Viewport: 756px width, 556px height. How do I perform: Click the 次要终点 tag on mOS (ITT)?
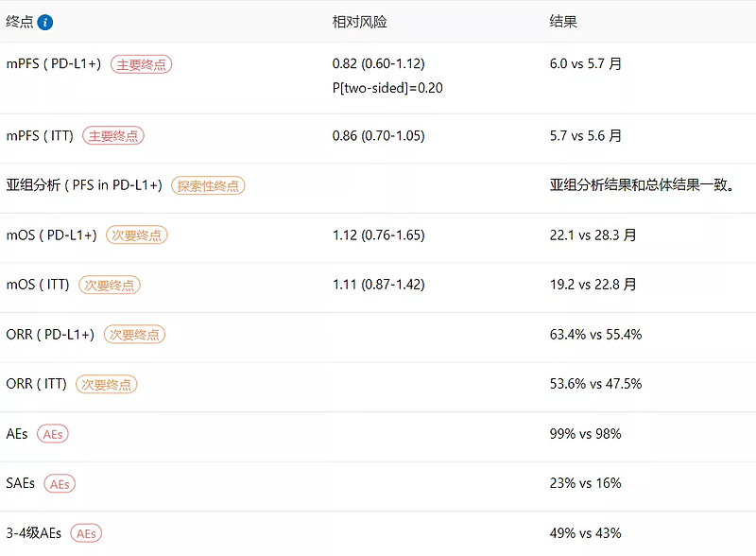pos(109,285)
